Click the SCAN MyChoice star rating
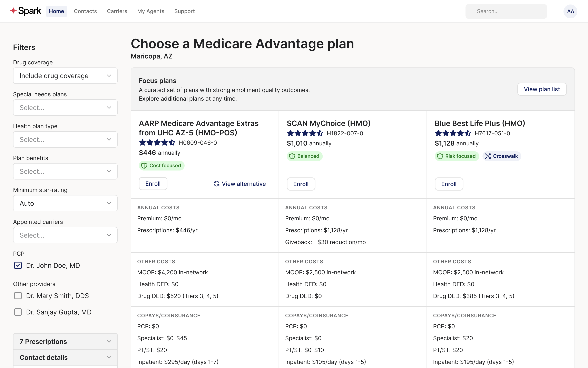Image resolution: width=588 pixels, height=368 pixels. coord(305,133)
